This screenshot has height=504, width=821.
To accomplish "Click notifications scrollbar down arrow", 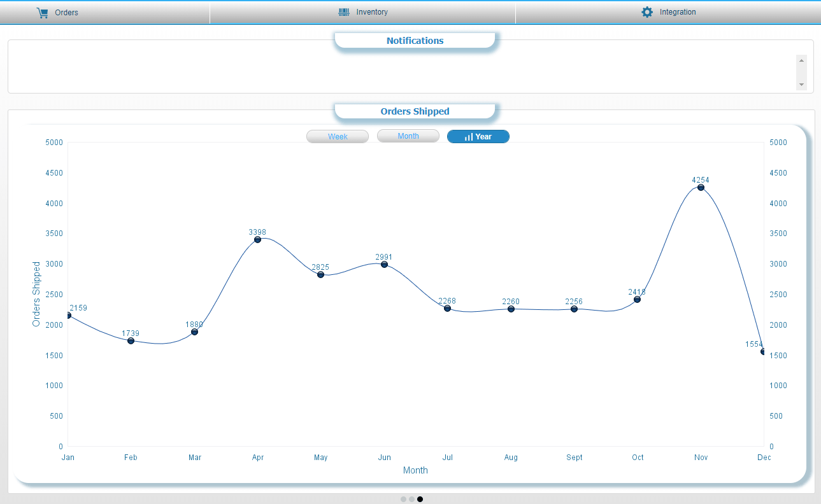I will [x=801, y=85].
